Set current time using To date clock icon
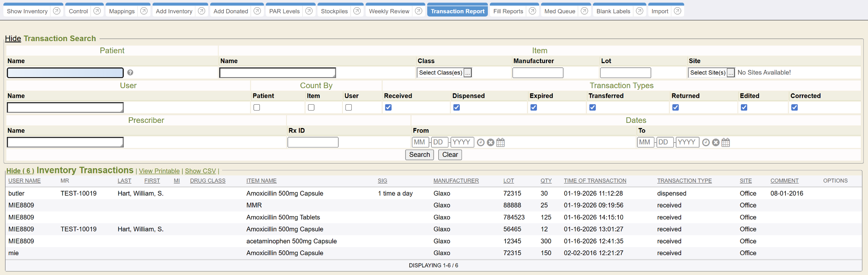 point(706,142)
